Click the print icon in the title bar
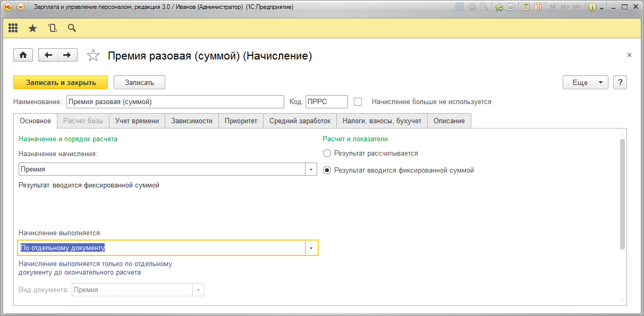Viewport: 644px width, 316px height. (x=472, y=7)
